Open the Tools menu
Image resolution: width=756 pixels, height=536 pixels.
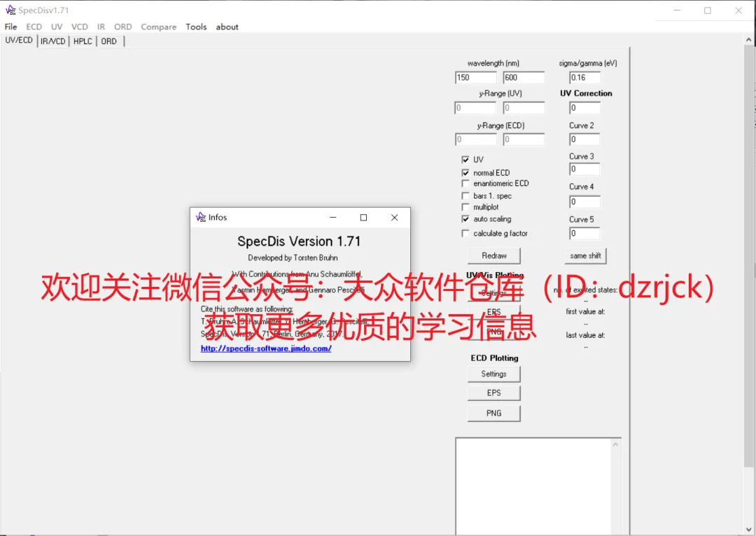coord(196,27)
